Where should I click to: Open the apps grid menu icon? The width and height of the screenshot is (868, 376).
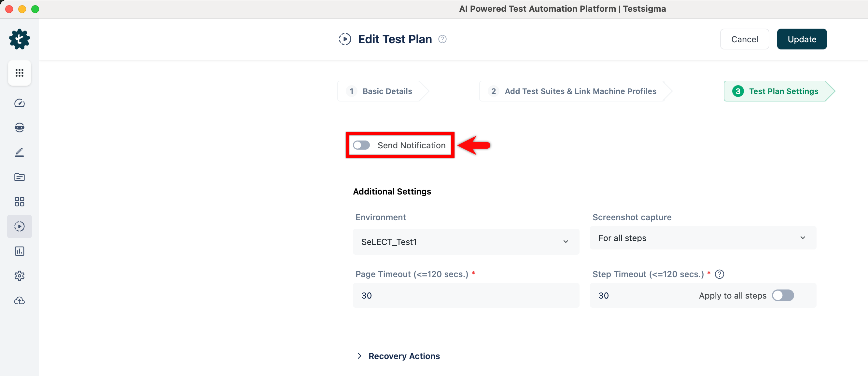tap(19, 73)
